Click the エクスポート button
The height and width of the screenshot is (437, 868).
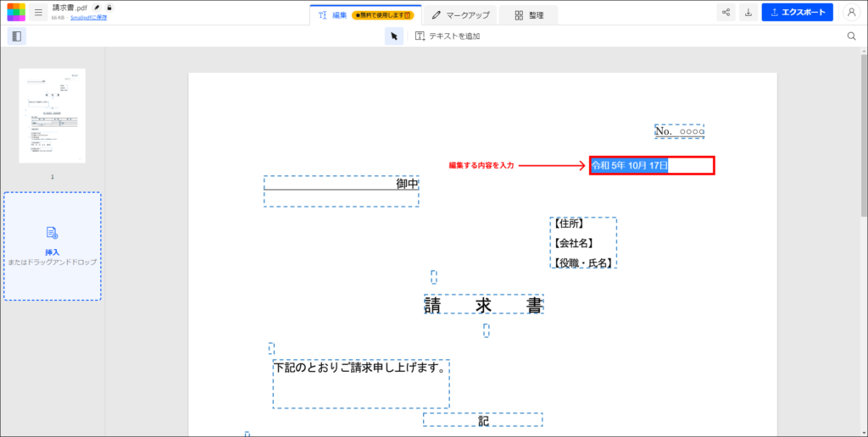797,12
